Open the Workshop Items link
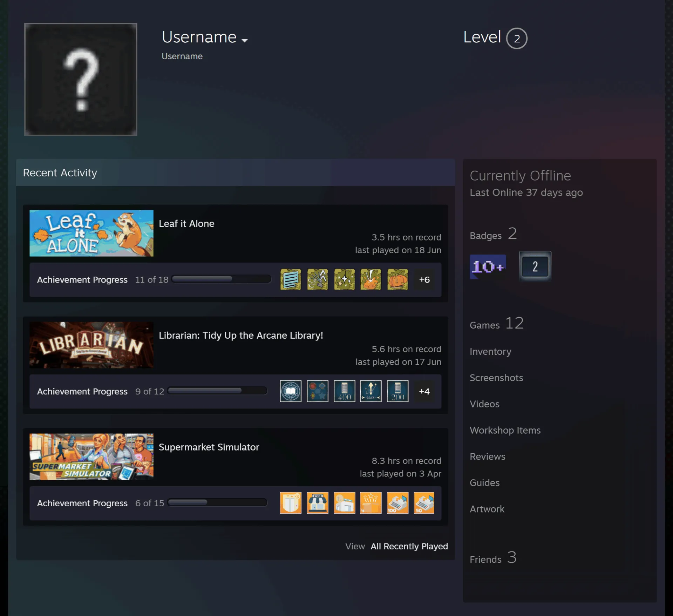 505,431
